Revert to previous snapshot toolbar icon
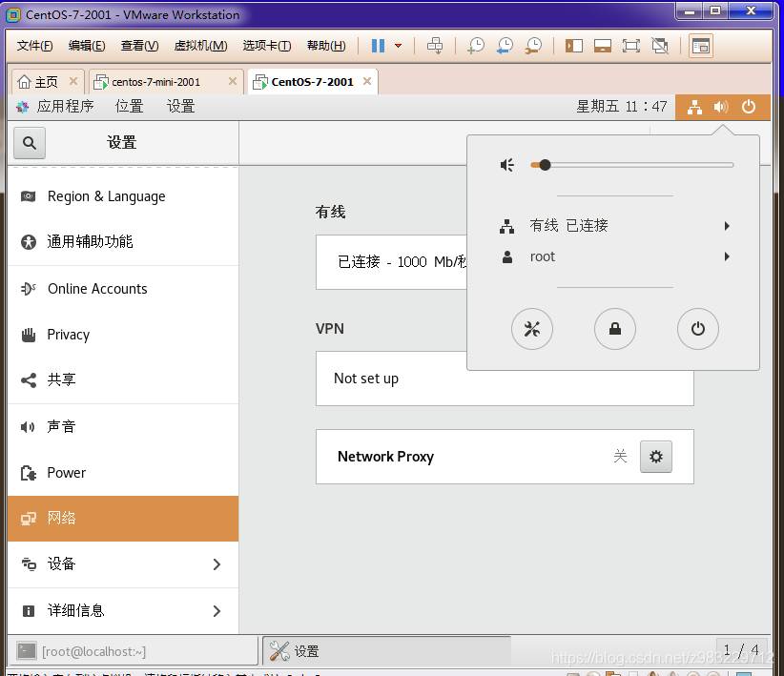Screen dimensions: 784x676 tap(505, 46)
